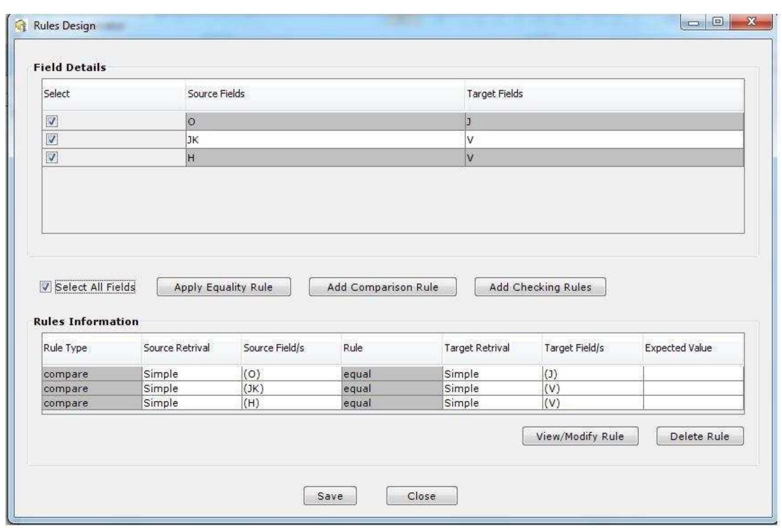This screenshot has width=782, height=532.
Task: Select equal cell in the (JK) rule row
Action: (x=391, y=388)
